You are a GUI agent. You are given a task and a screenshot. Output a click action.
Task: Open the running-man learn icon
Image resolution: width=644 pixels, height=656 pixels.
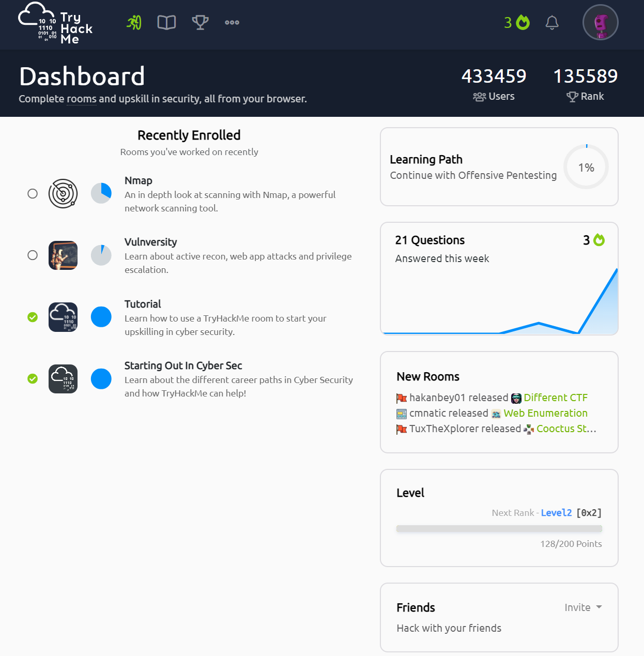pos(134,22)
